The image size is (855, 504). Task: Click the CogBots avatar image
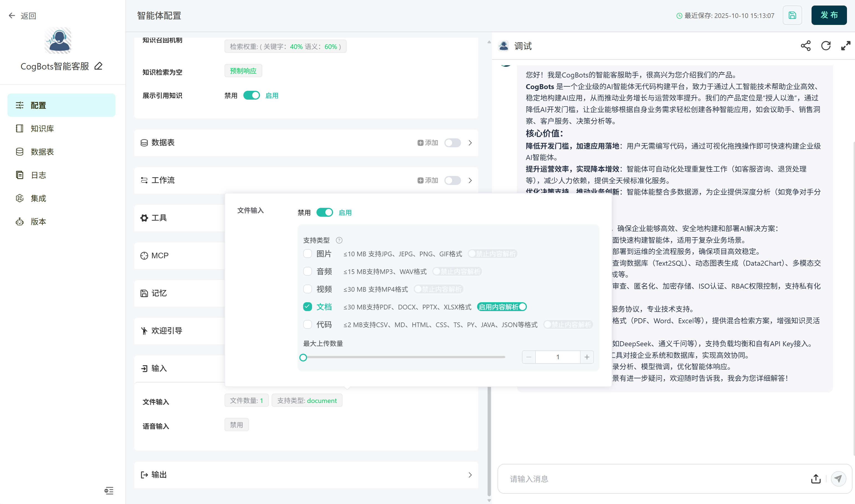pos(58,40)
